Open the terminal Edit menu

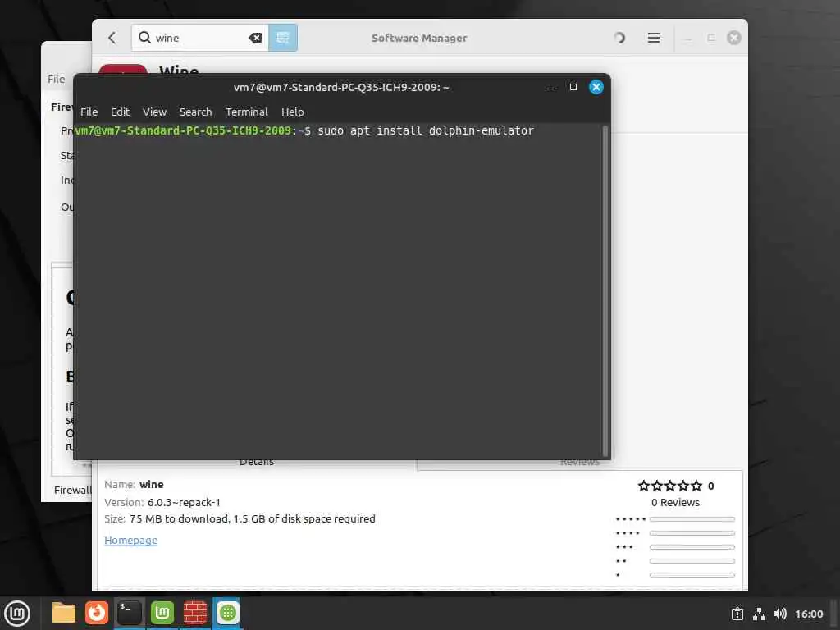coord(120,112)
